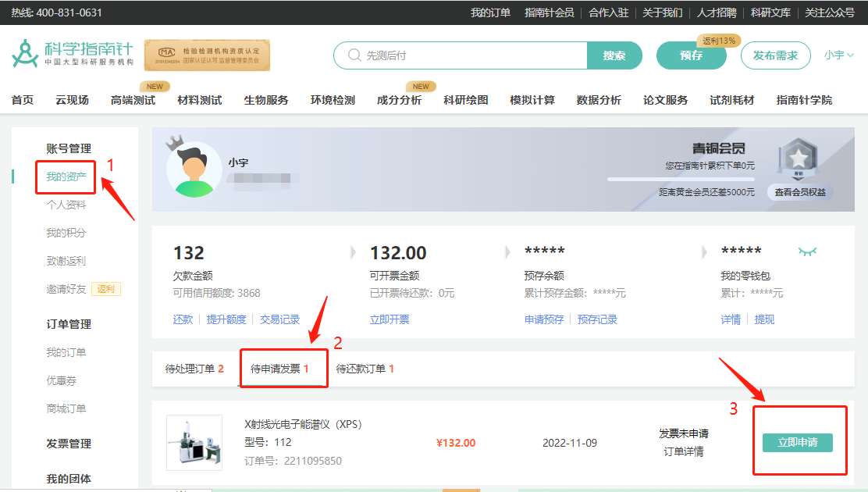868x492 pixels.
Task: Click the XPS instrument product image
Action: pos(194,440)
